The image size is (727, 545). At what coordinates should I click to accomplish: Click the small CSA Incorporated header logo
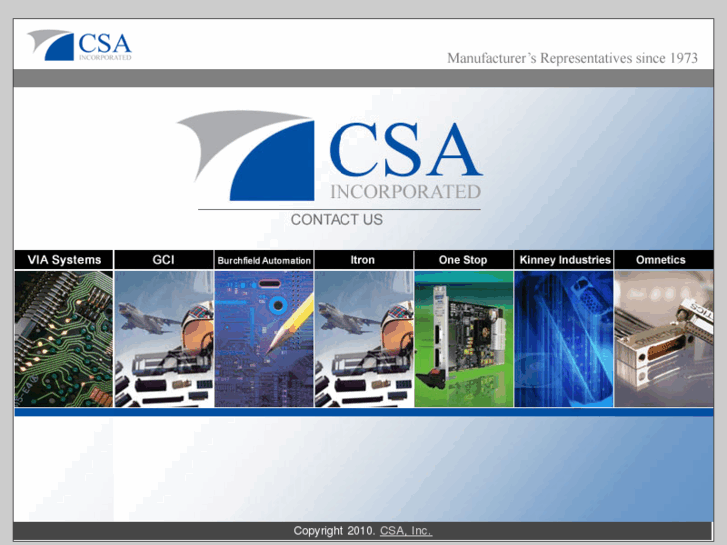(x=80, y=45)
